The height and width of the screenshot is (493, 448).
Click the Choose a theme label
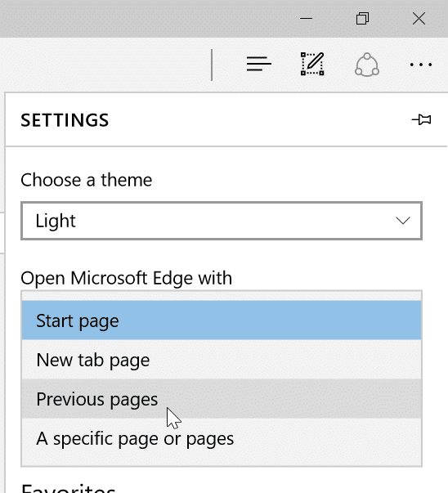(87, 180)
